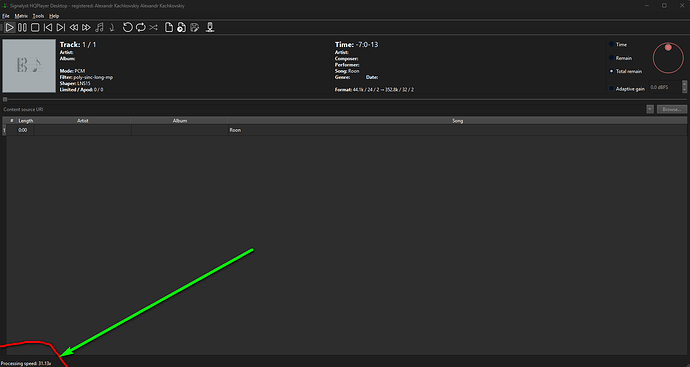The image size is (690, 367).
Task: Select the Remain display radio button
Action: tap(612, 58)
